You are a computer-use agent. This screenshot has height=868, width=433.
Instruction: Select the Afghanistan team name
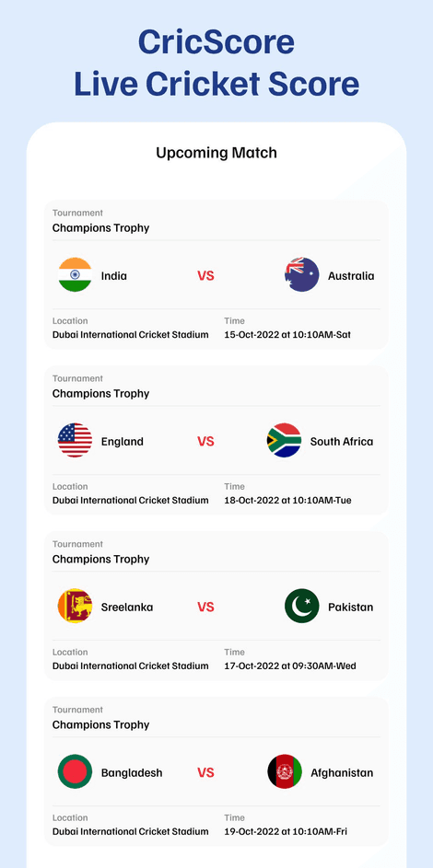click(342, 773)
